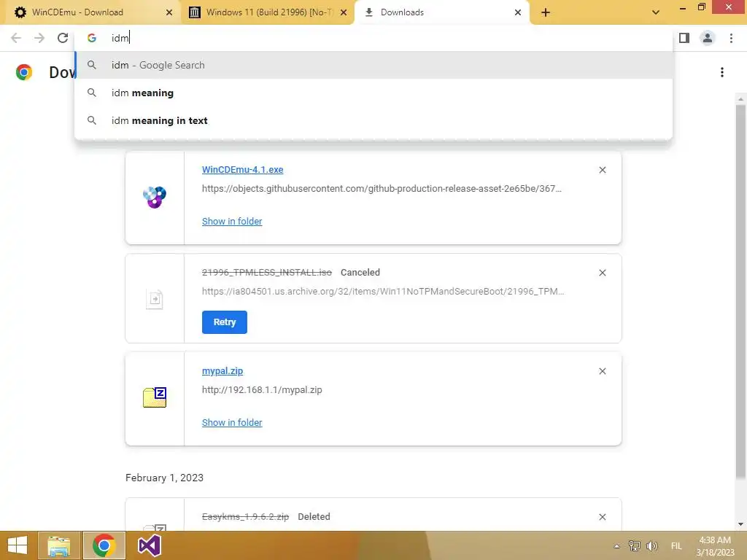The height and width of the screenshot is (560, 747).
Task: Open the WinCDEmu-4.1.exe file link
Action: 242,169
